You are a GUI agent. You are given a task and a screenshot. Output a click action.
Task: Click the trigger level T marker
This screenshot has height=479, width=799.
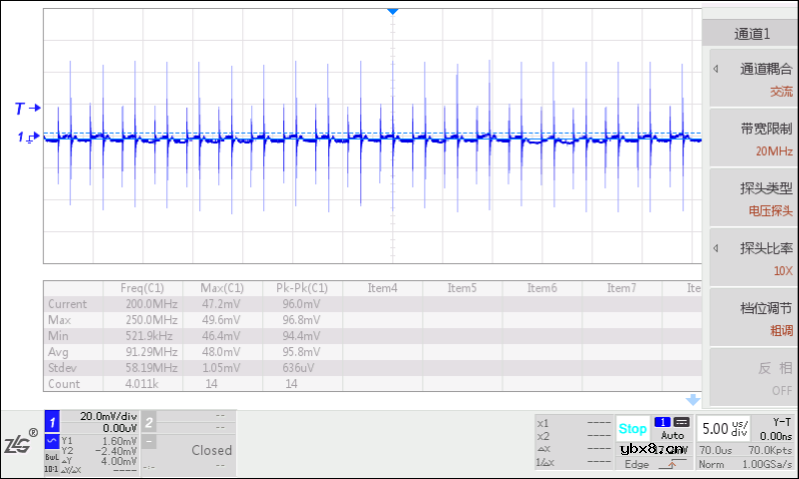[x=27, y=107]
